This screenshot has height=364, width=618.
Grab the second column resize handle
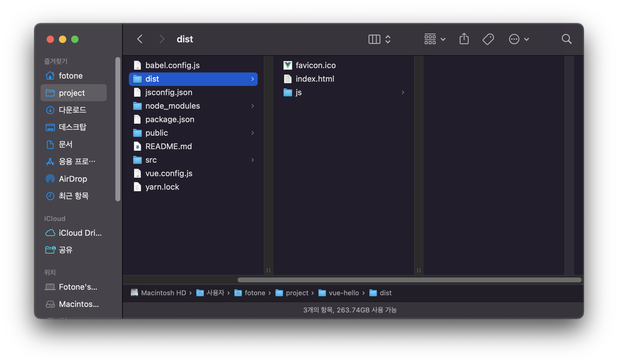point(419,270)
